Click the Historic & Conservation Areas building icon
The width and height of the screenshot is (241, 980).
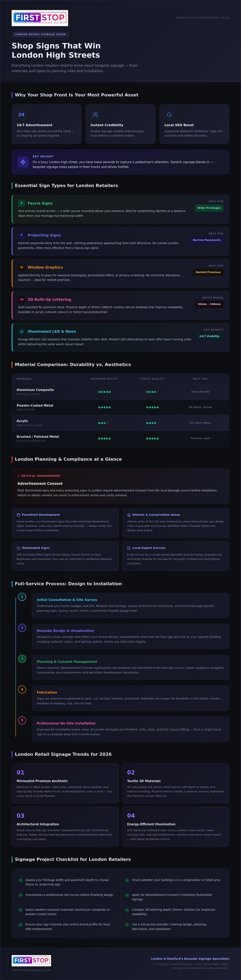(x=129, y=515)
